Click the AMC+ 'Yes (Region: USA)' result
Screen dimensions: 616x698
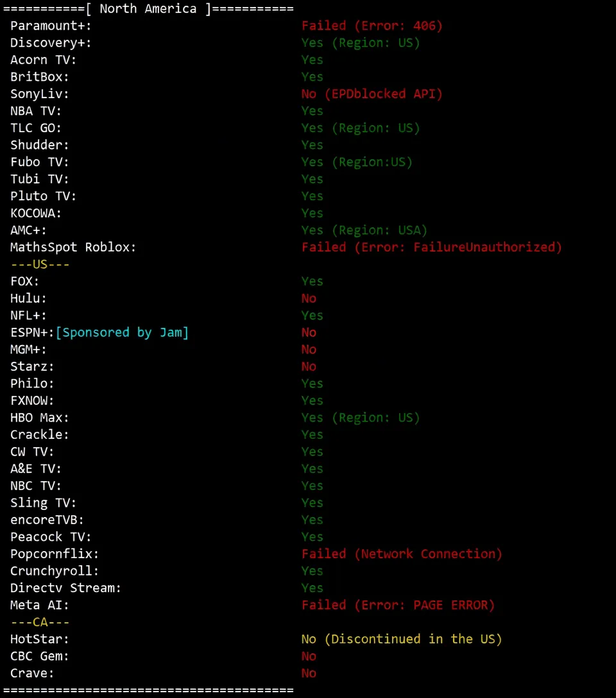click(364, 230)
